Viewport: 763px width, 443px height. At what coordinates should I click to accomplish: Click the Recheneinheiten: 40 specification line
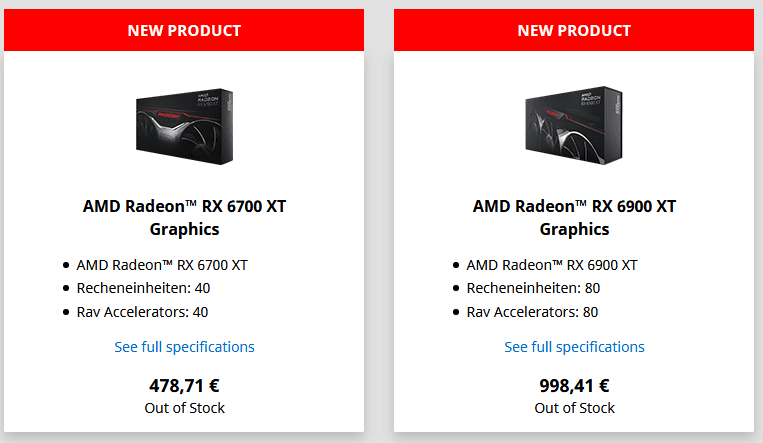(x=143, y=288)
